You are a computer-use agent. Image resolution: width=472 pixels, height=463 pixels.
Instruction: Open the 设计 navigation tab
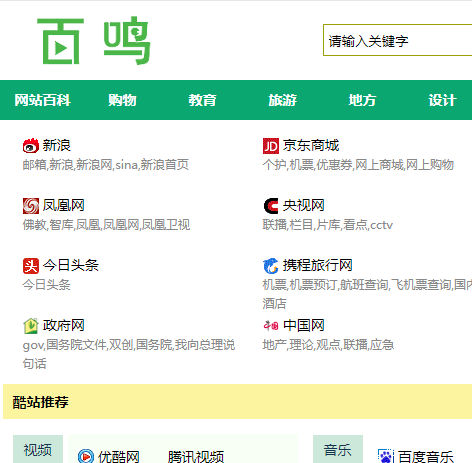[x=442, y=100]
